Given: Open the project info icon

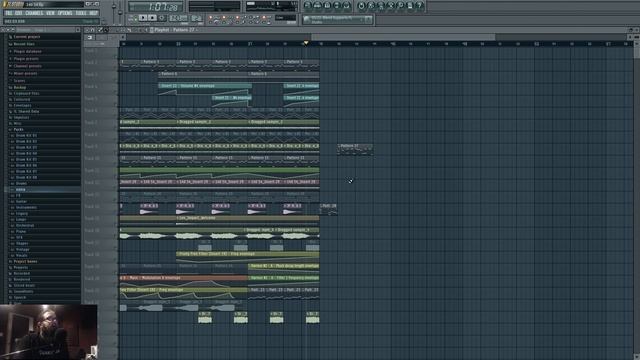Looking at the screenshot, I should [x=410, y=6].
